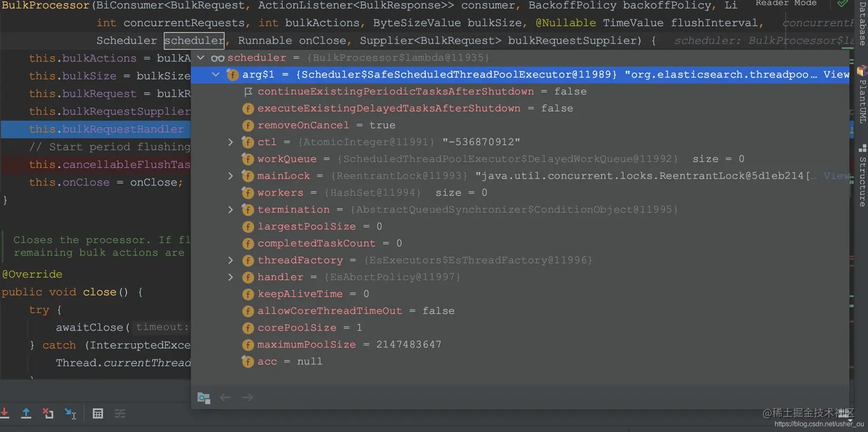Expand the threadFactory node
The height and width of the screenshot is (432, 868).
pos(231,260)
